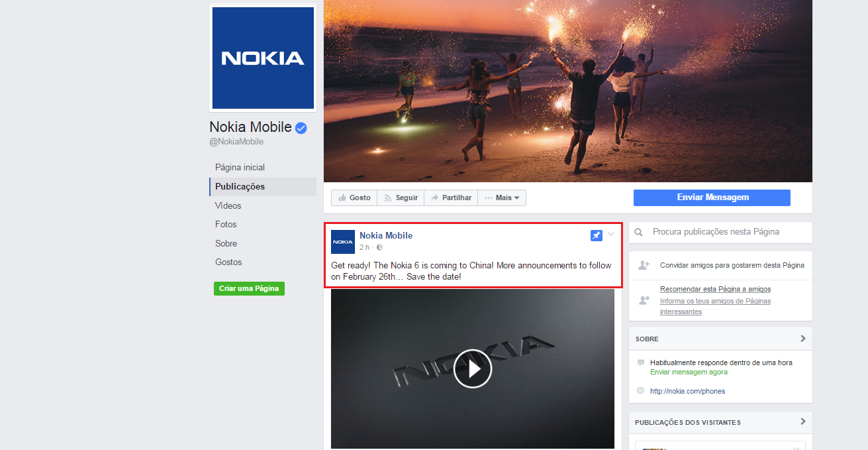
Task: Select Publicações in the sidebar
Action: pos(263,187)
